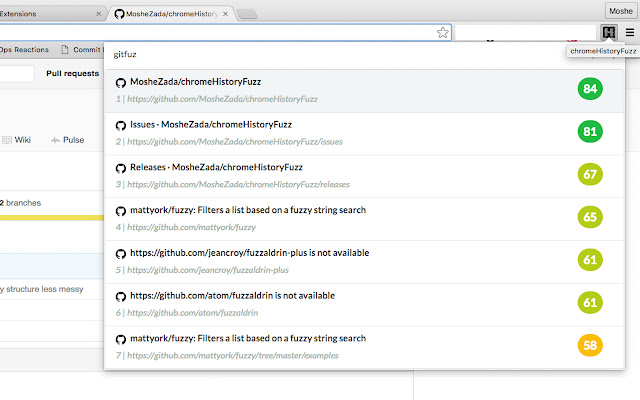Close the MosheZada/chromeHistory tab
The height and width of the screenshot is (400, 640).
[x=225, y=14]
